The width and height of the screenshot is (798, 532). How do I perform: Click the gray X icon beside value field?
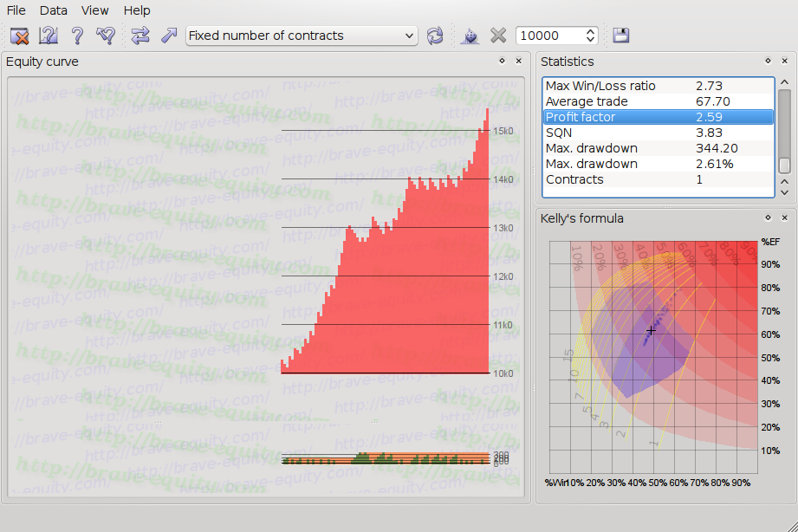tap(498, 36)
